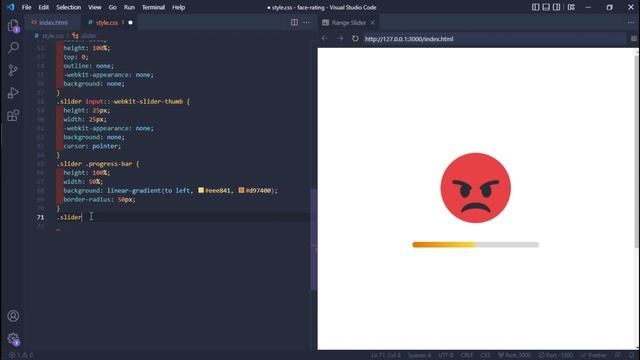Click the preview URL address field

(494, 39)
